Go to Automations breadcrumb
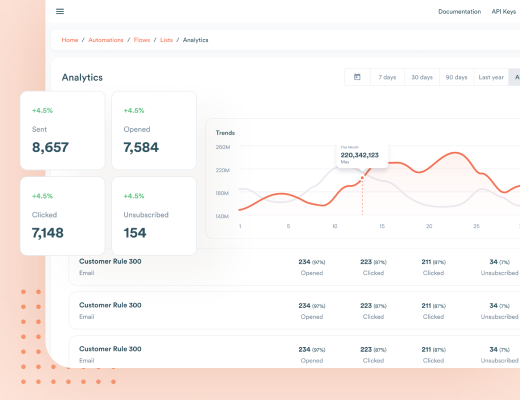Screen dimensions: 520x400 click(106, 40)
